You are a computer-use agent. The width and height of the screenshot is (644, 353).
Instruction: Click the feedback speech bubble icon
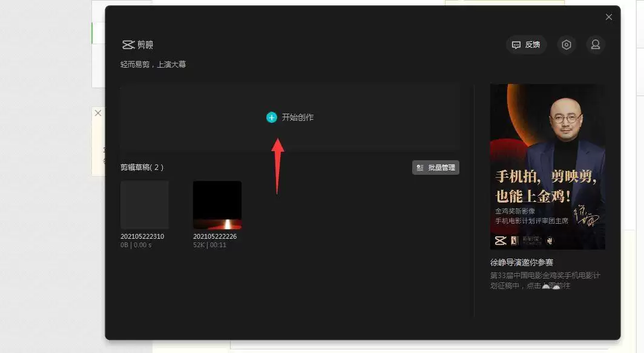516,45
